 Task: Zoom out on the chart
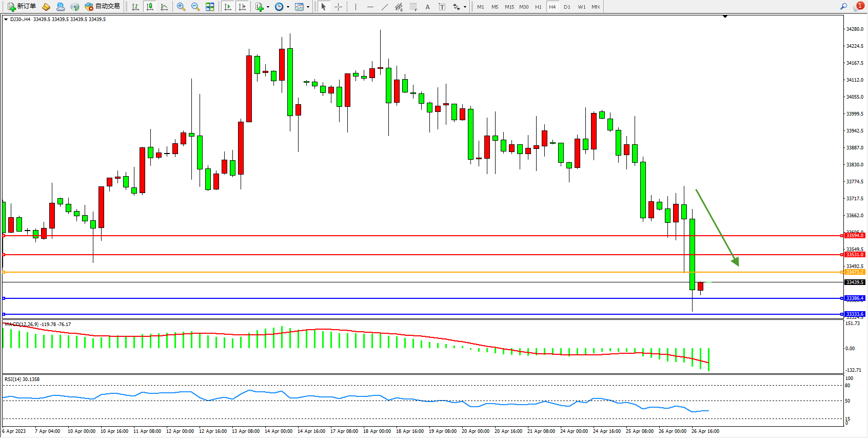coord(195,7)
